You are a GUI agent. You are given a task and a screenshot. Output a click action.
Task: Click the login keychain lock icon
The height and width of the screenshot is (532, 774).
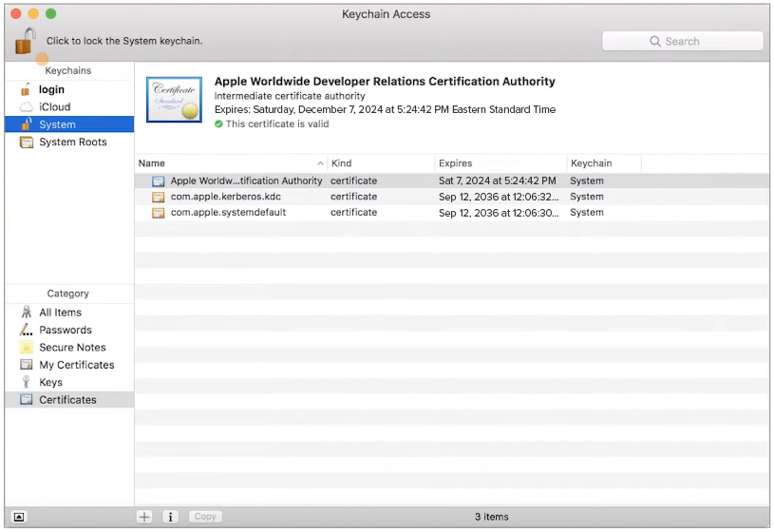26,89
